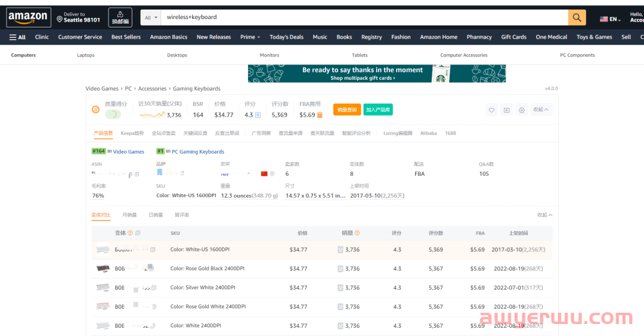Switch to the Keepa趋势 tab
The width and height of the screenshot is (644, 336).
132,133
